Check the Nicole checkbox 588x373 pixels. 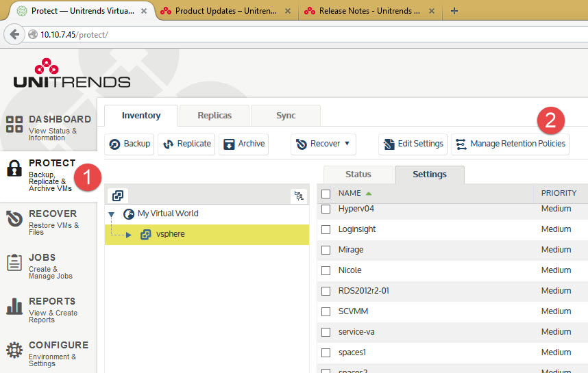click(326, 270)
